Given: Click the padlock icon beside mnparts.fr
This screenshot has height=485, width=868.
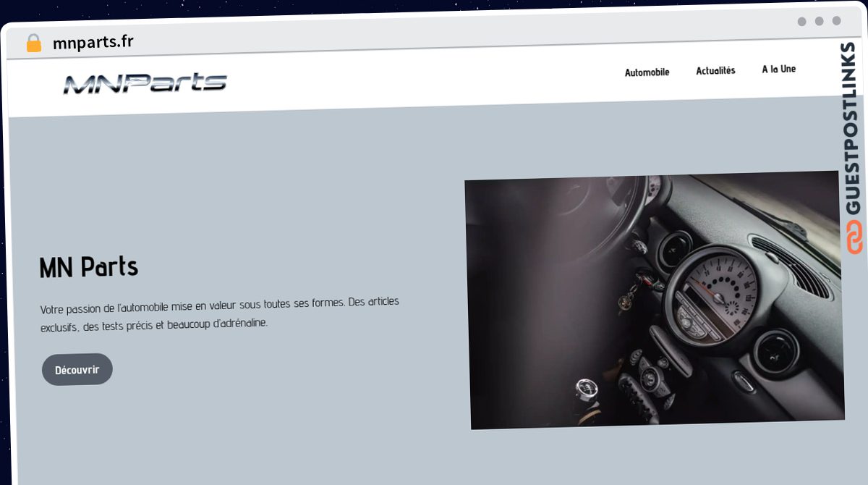Looking at the screenshot, I should pyautogui.click(x=34, y=43).
